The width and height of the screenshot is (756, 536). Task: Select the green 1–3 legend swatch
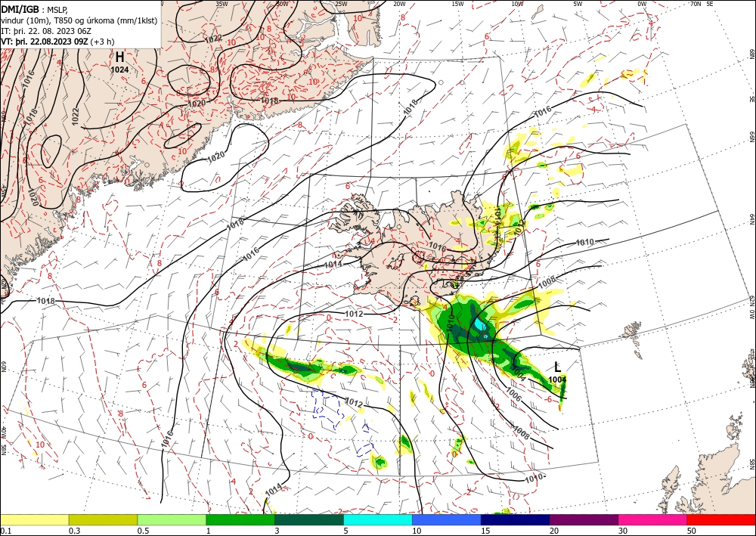[240, 520]
